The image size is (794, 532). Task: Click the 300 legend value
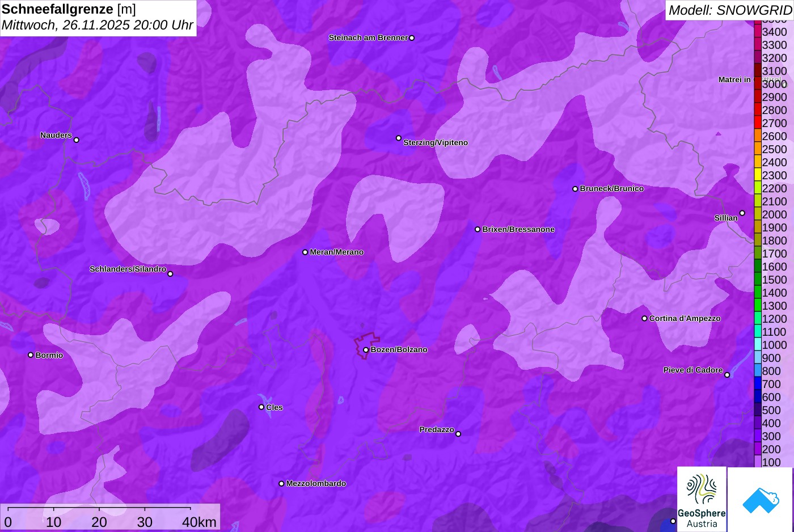(x=771, y=436)
